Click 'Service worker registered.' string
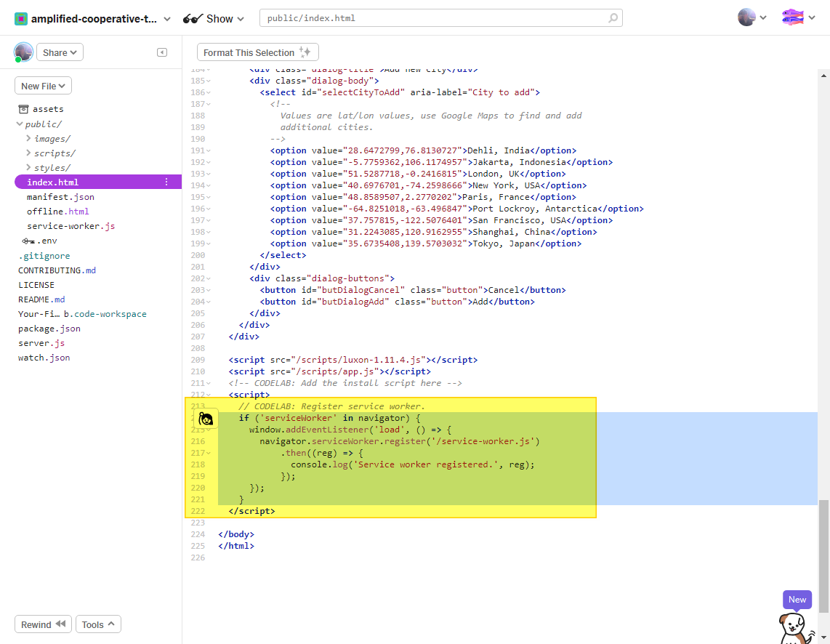830x644 pixels. (x=427, y=464)
